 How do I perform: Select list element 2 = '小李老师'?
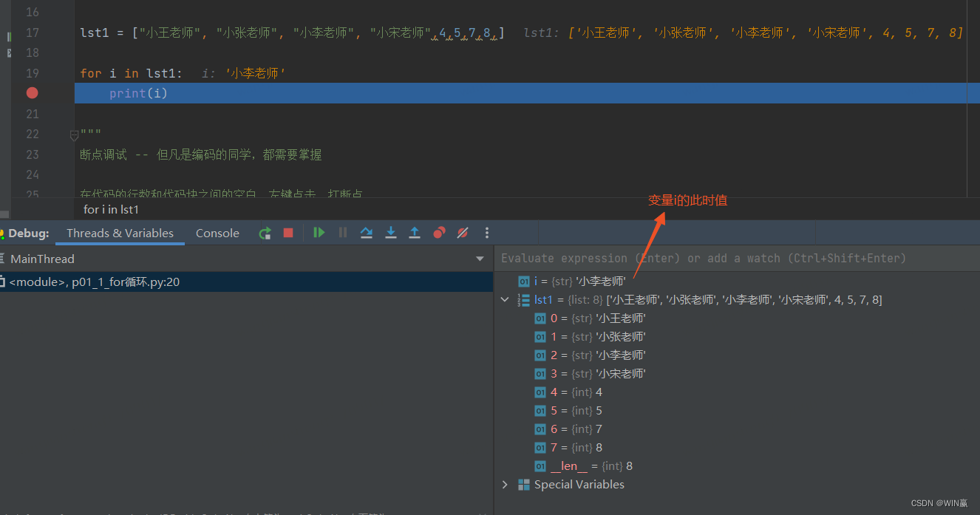(590, 355)
